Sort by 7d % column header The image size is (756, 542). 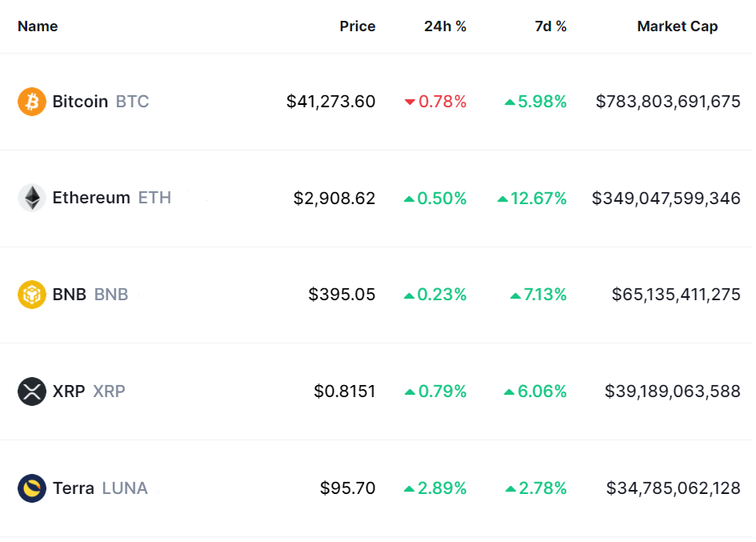tap(550, 26)
